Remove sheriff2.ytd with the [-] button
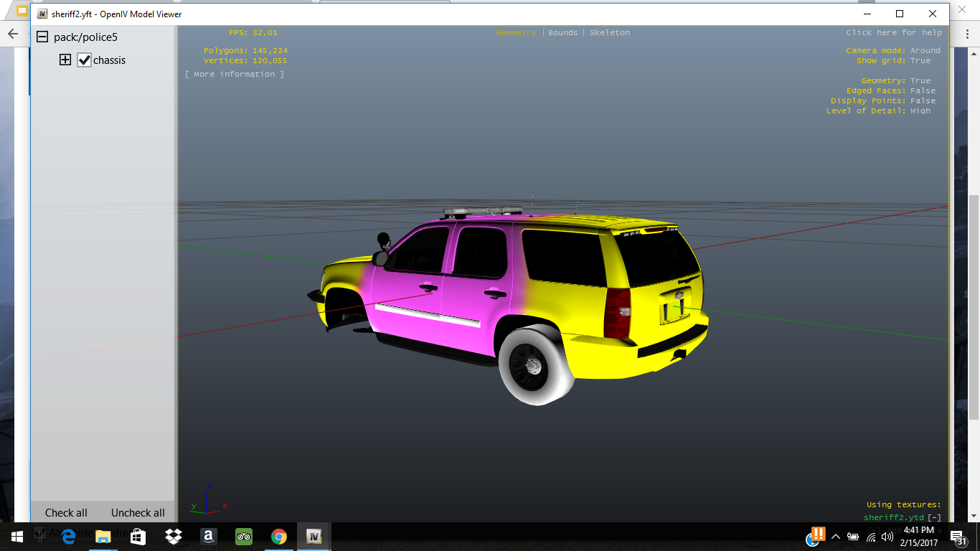The height and width of the screenshot is (551, 980). click(934, 518)
